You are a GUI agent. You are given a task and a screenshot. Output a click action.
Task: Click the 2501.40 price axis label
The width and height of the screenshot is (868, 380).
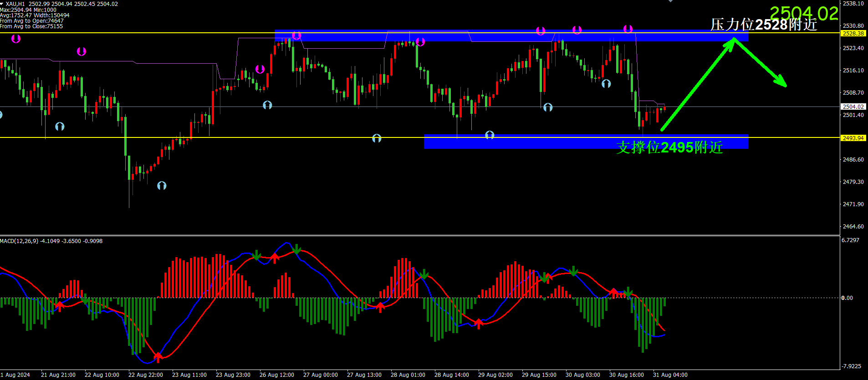(853, 115)
